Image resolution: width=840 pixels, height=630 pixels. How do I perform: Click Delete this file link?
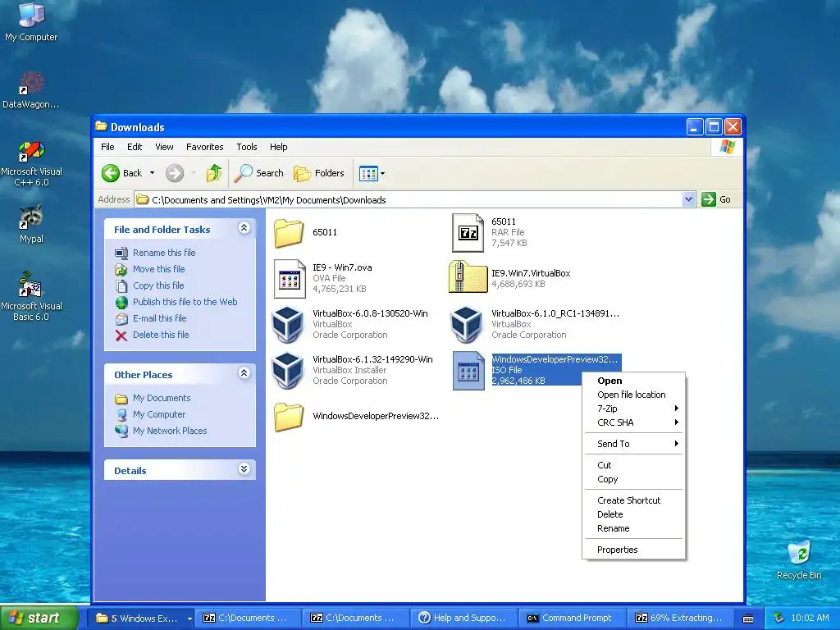point(161,335)
